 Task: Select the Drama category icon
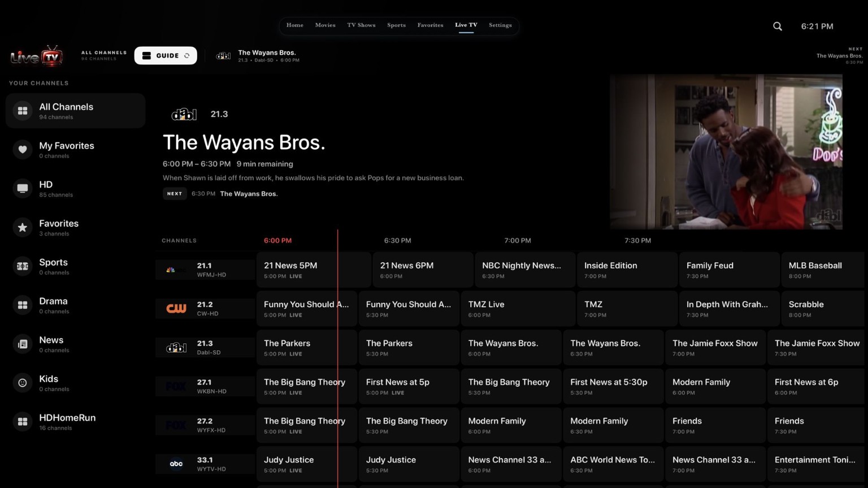point(23,305)
